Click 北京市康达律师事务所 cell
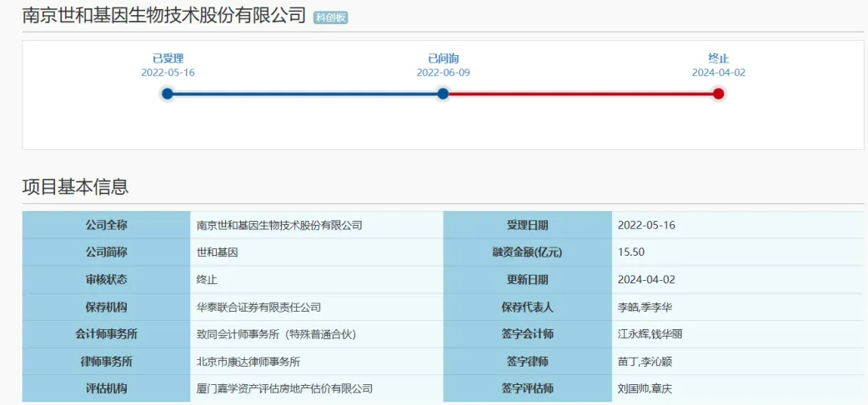The width and height of the screenshot is (868, 405). click(x=317, y=362)
